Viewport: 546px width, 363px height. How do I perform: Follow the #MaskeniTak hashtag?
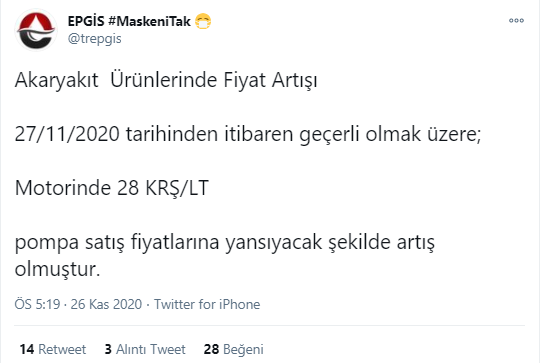(x=149, y=21)
